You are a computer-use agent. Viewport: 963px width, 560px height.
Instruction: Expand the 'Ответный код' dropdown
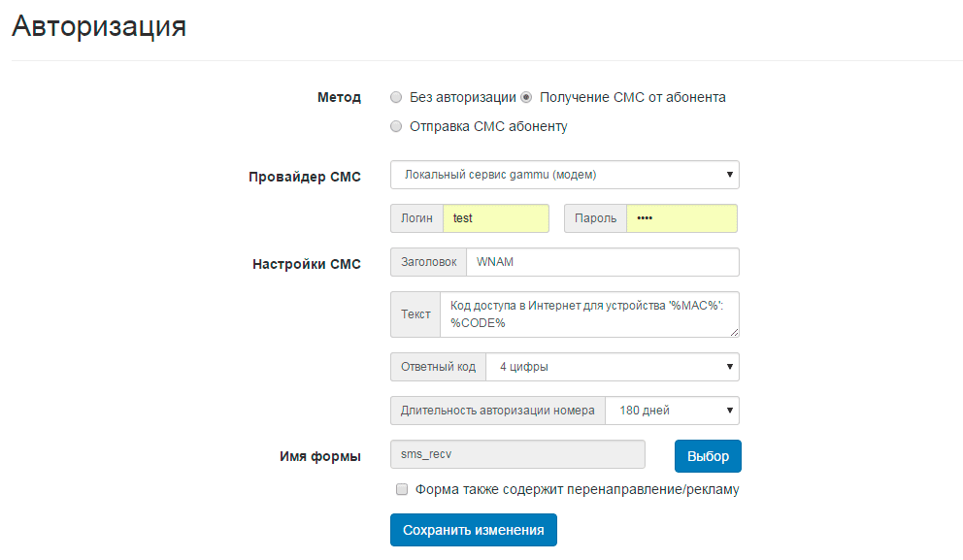click(x=612, y=367)
